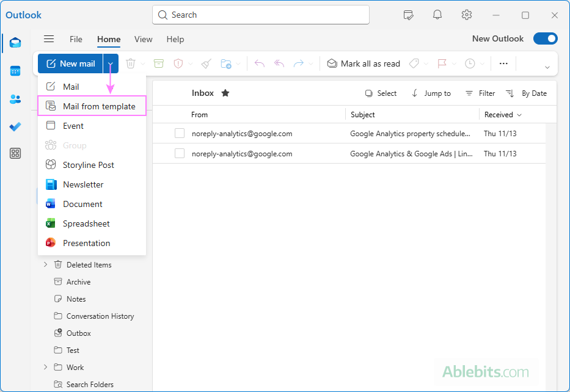Click the Select button above the inbox

coord(380,93)
